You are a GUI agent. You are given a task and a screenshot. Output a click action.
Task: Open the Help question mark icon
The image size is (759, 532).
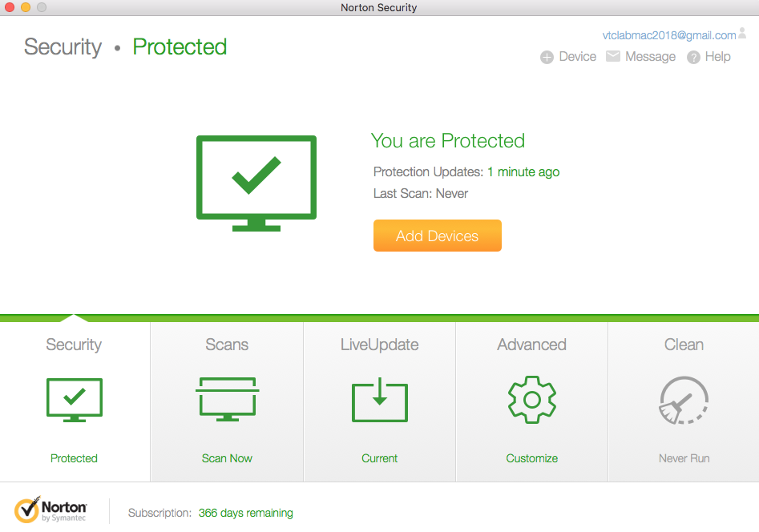tap(693, 57)
